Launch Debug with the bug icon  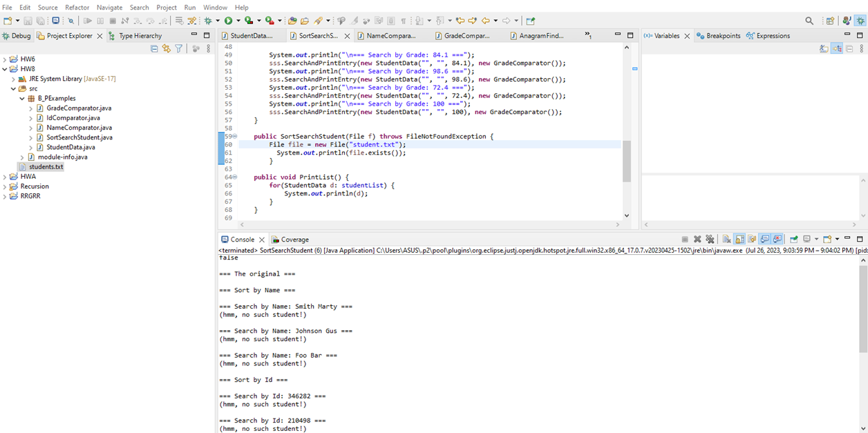(x=208, y=21)
